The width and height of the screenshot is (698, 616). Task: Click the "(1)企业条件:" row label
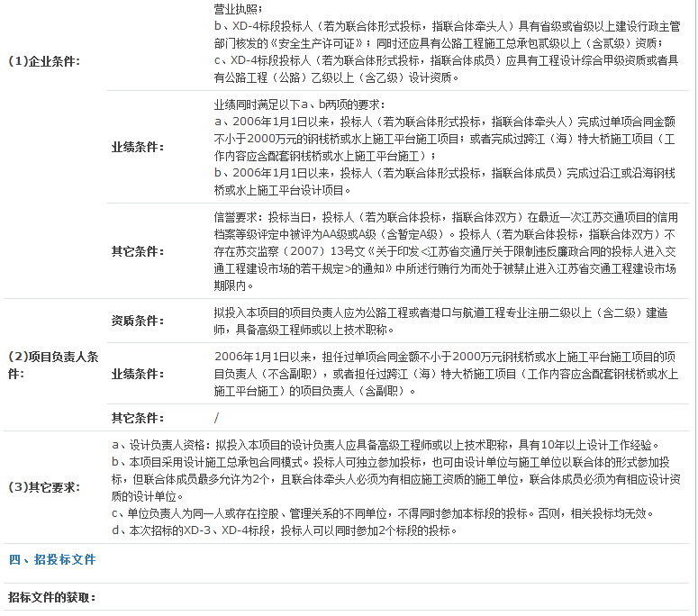(44, 61)
